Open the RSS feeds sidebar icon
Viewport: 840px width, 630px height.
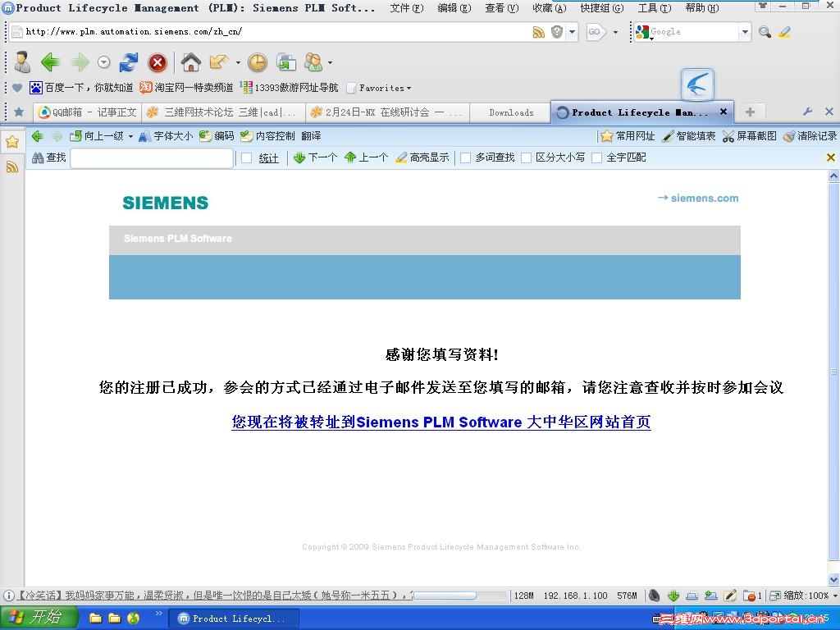click(x=11, y=167)
